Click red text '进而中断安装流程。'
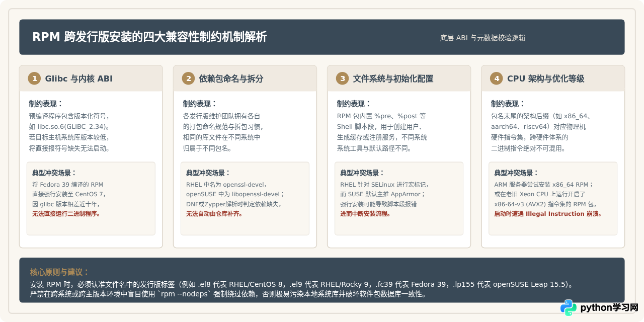Viewport: 644px width, 322px height. pyautogui.click(x=365, y=213)
